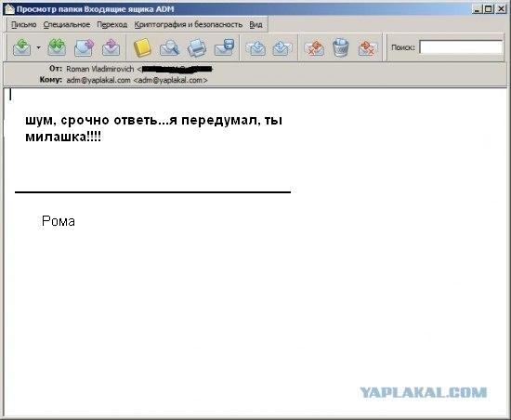
Task: Click the sender name Roman Vladimirovich
Action: tap(100, 69)
